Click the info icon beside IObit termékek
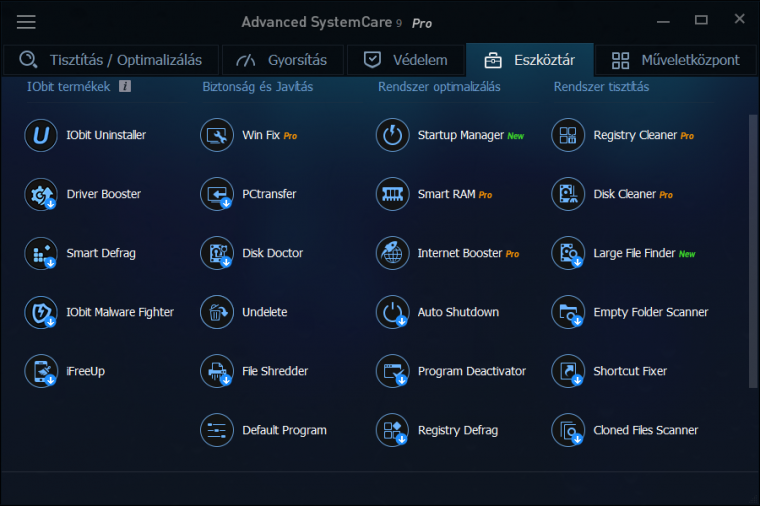This screenshot has height=506, width=760. coord(125,86)
